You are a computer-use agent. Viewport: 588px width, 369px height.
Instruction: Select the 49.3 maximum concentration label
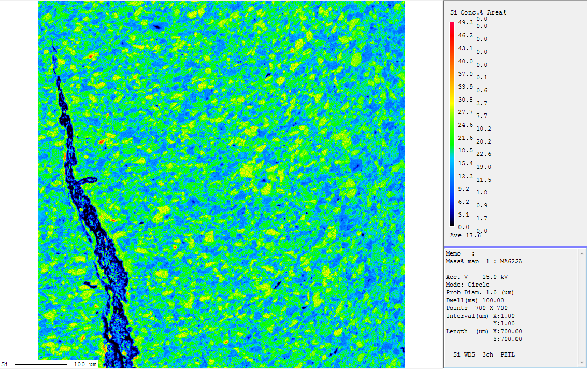[x=466, y=23]
